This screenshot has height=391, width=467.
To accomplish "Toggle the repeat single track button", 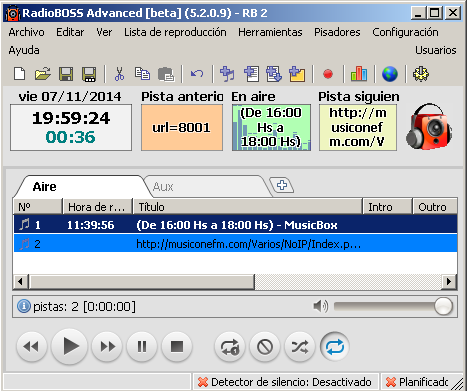I will click(x=230, y=347).
